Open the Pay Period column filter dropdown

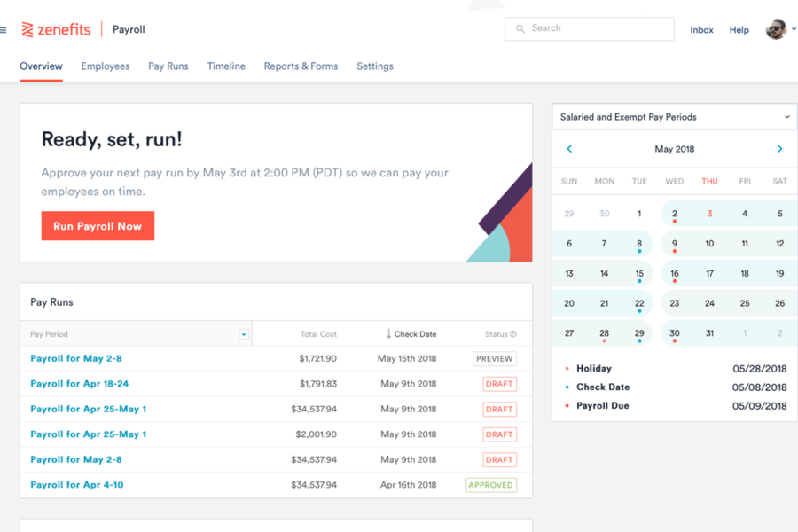[243, 333]
